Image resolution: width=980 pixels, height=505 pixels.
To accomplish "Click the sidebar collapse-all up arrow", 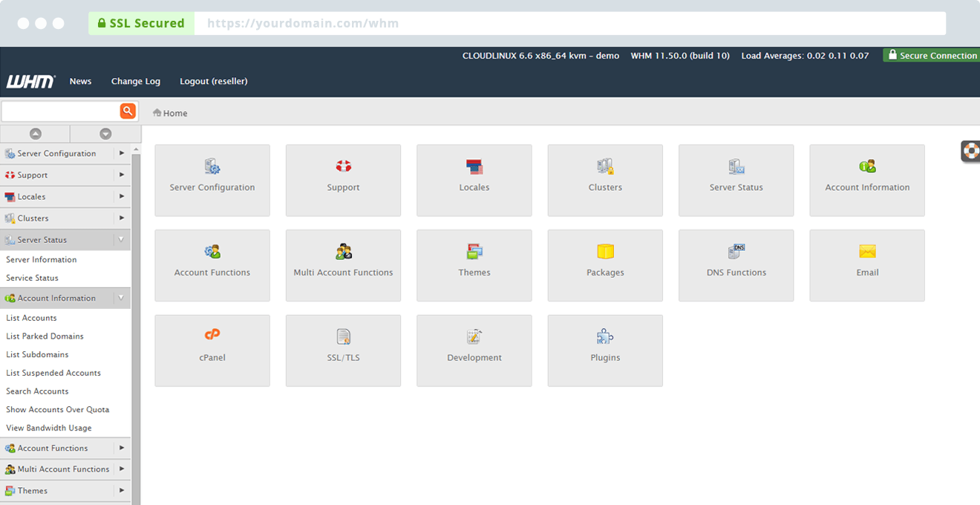I will pos(35,134).
